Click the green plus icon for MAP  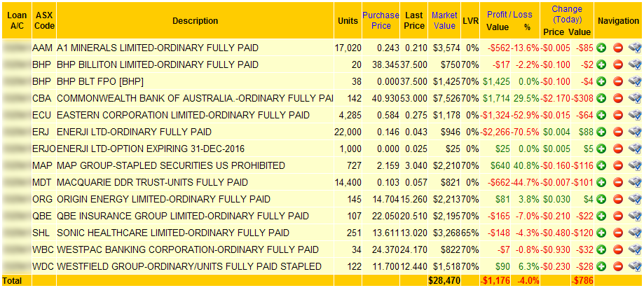pos(601,166)
